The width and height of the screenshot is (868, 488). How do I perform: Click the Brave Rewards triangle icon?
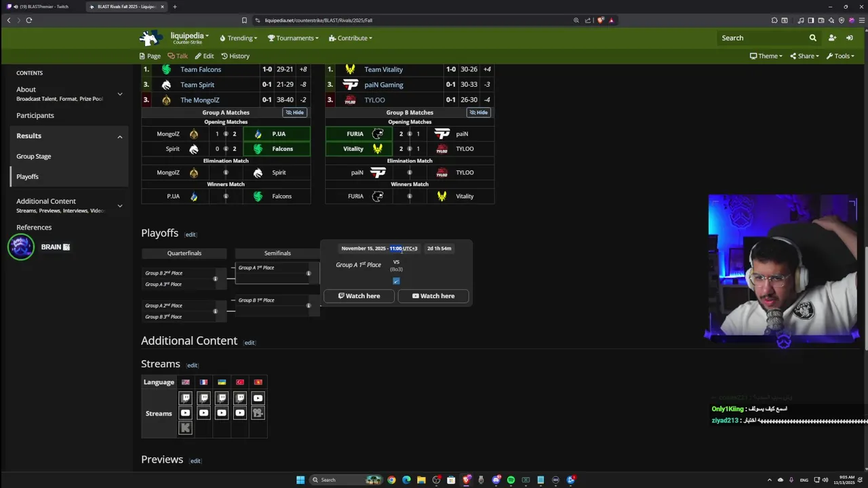pyautogui.click(x=611, y=20)
